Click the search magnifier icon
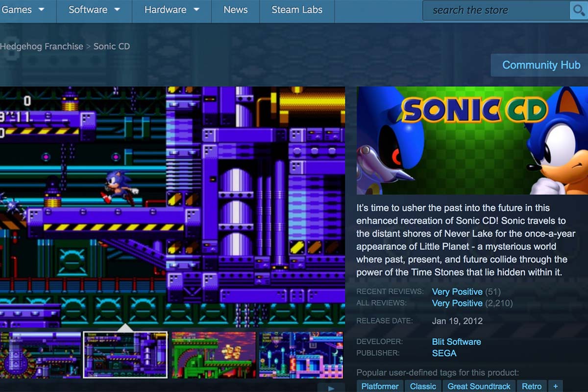The height and width of the screenshot is (392, 588). (x=578, y=10)
